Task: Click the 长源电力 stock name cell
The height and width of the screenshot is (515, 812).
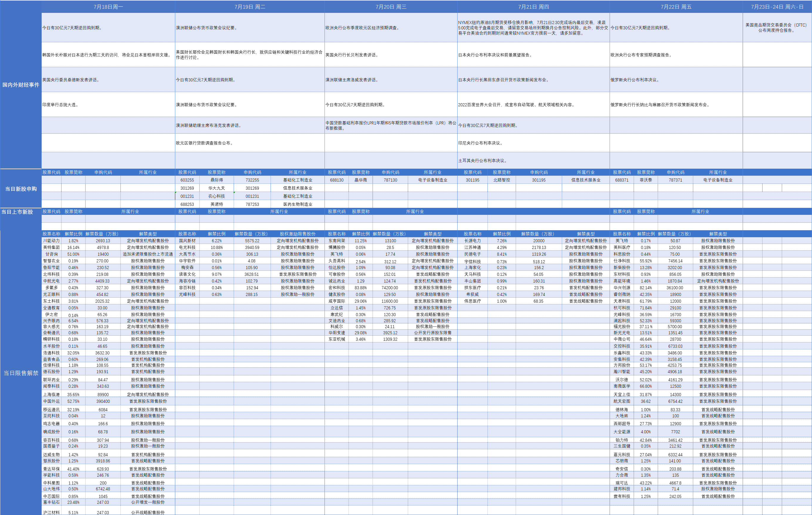Action: point(472,241)
